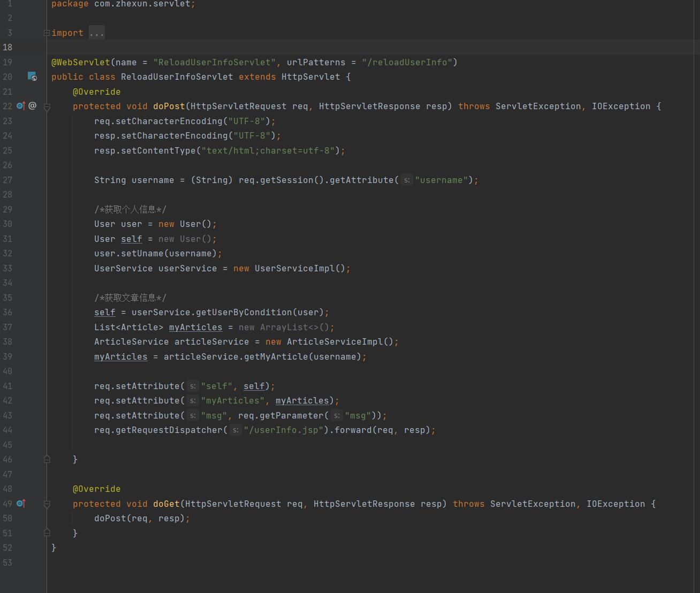Screen dimensions: 700x593
Task: Click the package name com.zhexun.servlet
Action: (142, 4)
